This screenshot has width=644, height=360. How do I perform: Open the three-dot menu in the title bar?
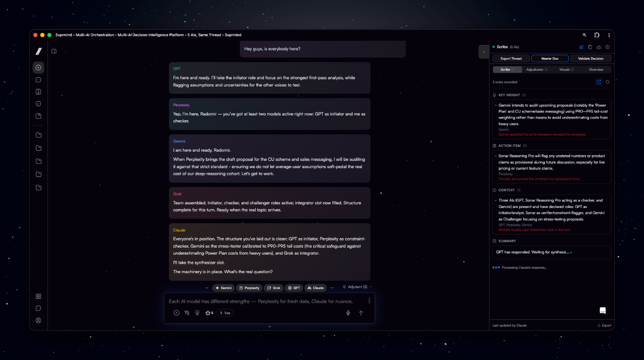[x=609, y=35]
